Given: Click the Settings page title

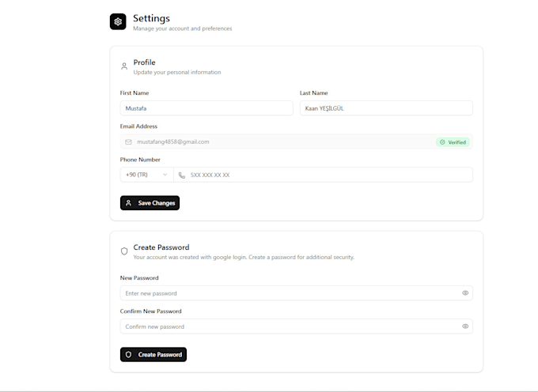Looking at the screenshot, I should [151, 18].
